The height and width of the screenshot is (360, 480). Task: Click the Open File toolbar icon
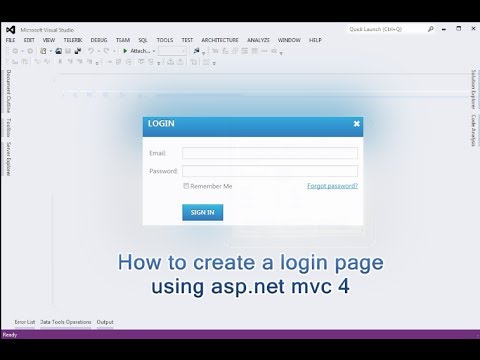pyautogui.click(x=58, y=51)
